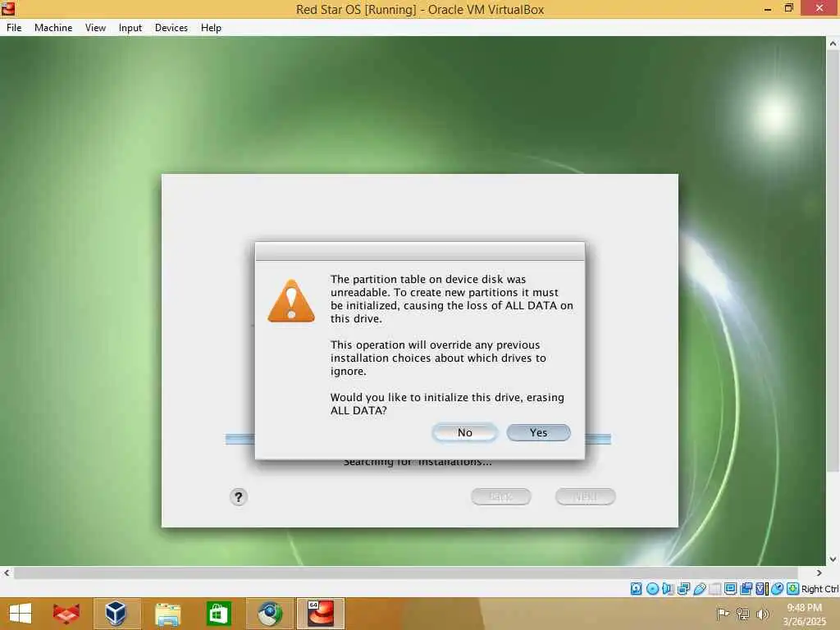Image resolution: width=840 pixels, height=630 pixels.
Task: Open the File menu
Action: click(14, 28)
